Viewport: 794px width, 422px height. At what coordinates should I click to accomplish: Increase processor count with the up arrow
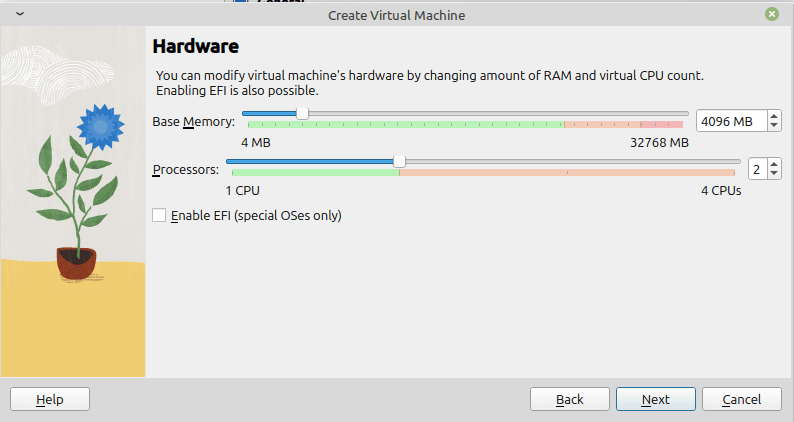click(774, 164)
